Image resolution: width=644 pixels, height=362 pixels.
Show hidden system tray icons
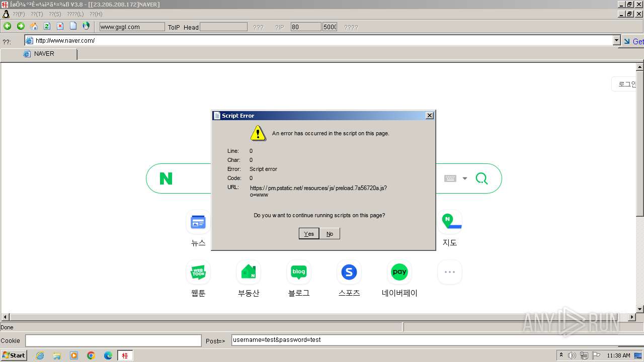pyautogui.click(x=561, y=355)
